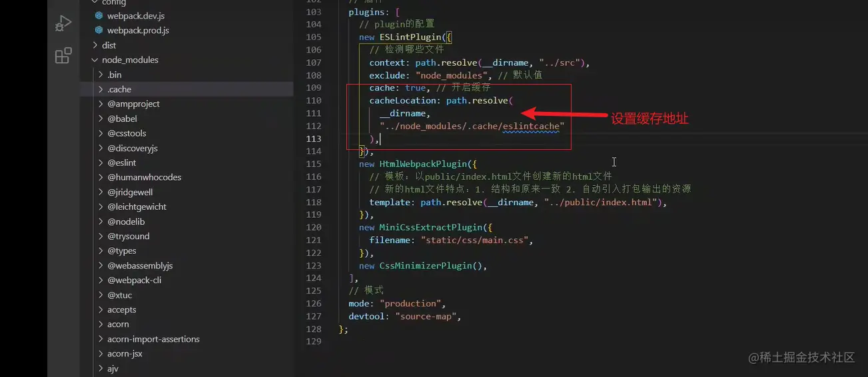Expand the .cache folder chevron

(x=101, y=89)
